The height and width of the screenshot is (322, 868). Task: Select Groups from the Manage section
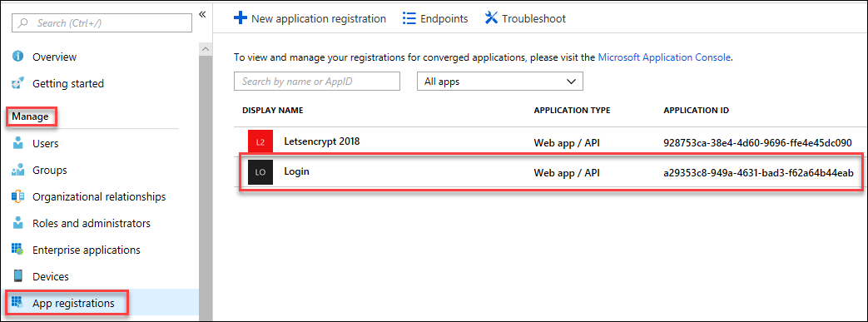point(50,170)
